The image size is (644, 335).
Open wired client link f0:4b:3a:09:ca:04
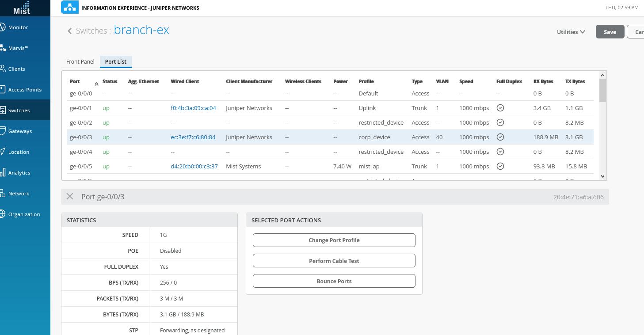click(x=193, y=108)
